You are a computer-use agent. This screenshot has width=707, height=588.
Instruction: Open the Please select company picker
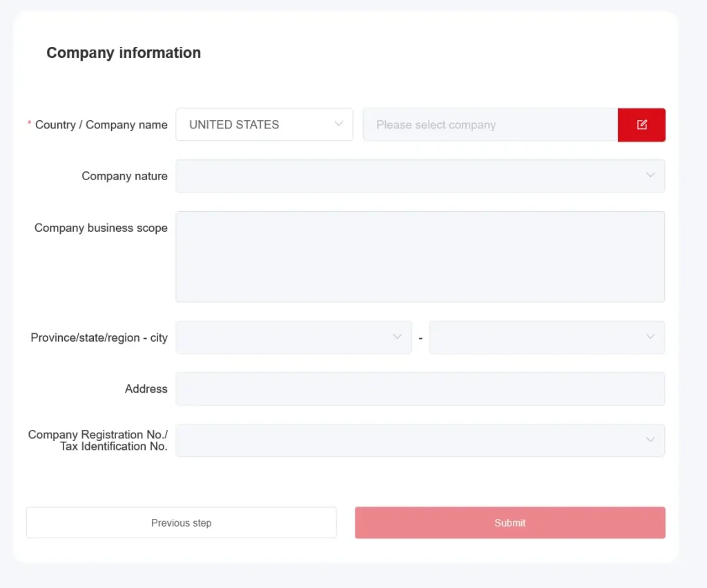(x=490, y=125)
